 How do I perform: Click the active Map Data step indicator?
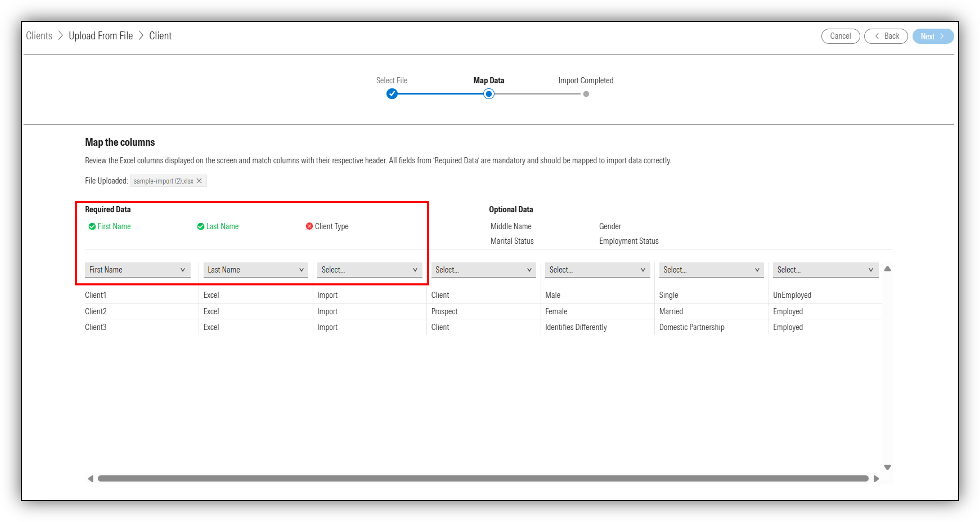[489, 94]
